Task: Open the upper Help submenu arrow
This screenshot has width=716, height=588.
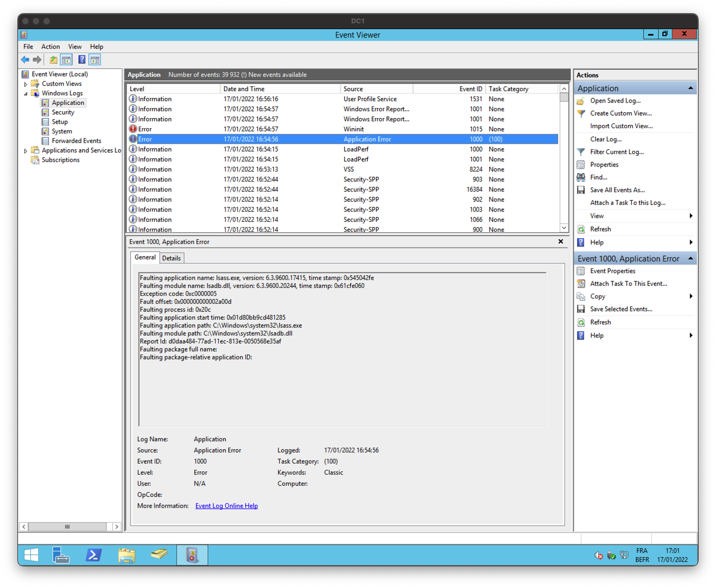Action: point(691,242)
